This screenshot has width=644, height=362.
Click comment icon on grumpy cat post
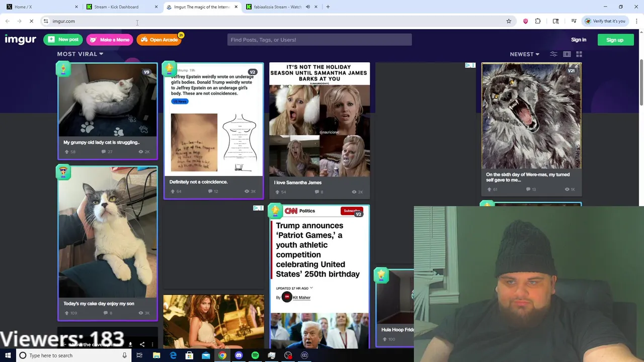pyautogui.click(x=104, y=152)
